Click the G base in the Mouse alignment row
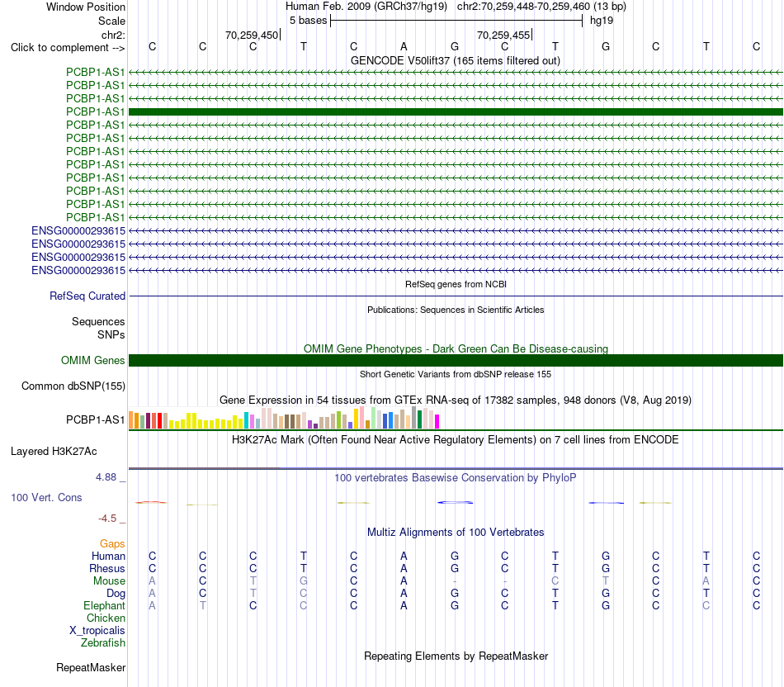784x687 pixels. click(x=304, y=581)
